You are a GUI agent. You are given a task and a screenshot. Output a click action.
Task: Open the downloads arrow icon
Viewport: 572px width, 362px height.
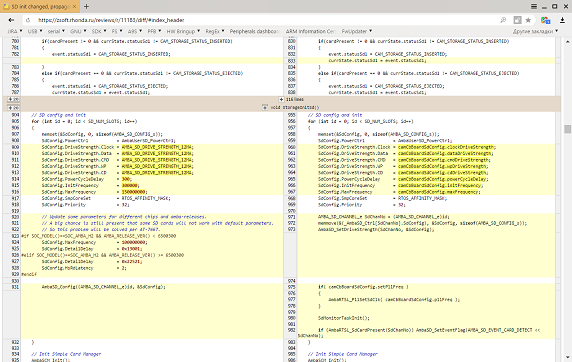[x=562, y=20]
